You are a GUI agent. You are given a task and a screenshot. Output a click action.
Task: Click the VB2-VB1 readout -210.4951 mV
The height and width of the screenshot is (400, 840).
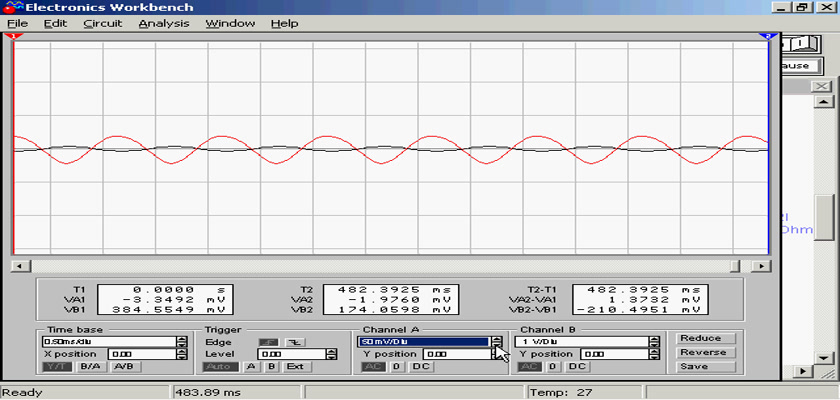(640, 310)
